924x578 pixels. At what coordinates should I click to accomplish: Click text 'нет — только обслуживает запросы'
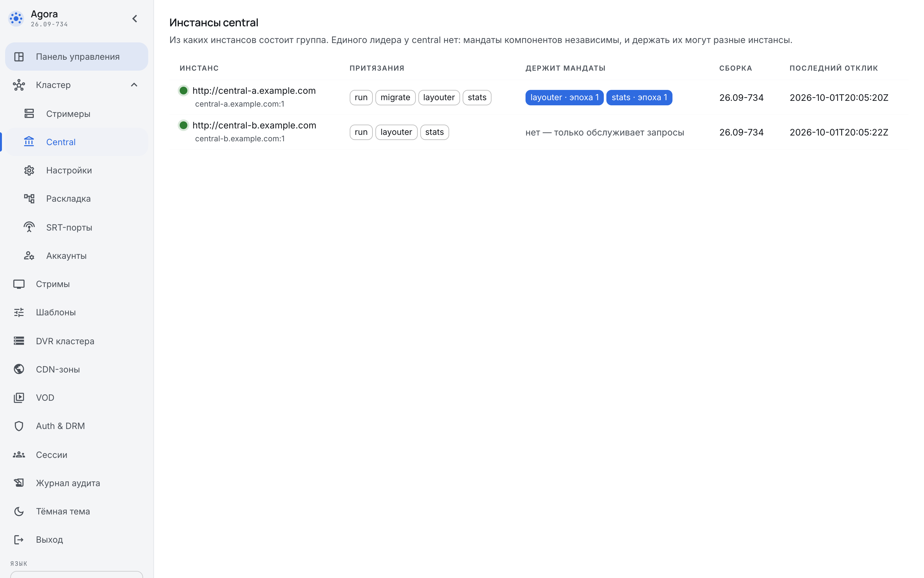coord(604,132)
